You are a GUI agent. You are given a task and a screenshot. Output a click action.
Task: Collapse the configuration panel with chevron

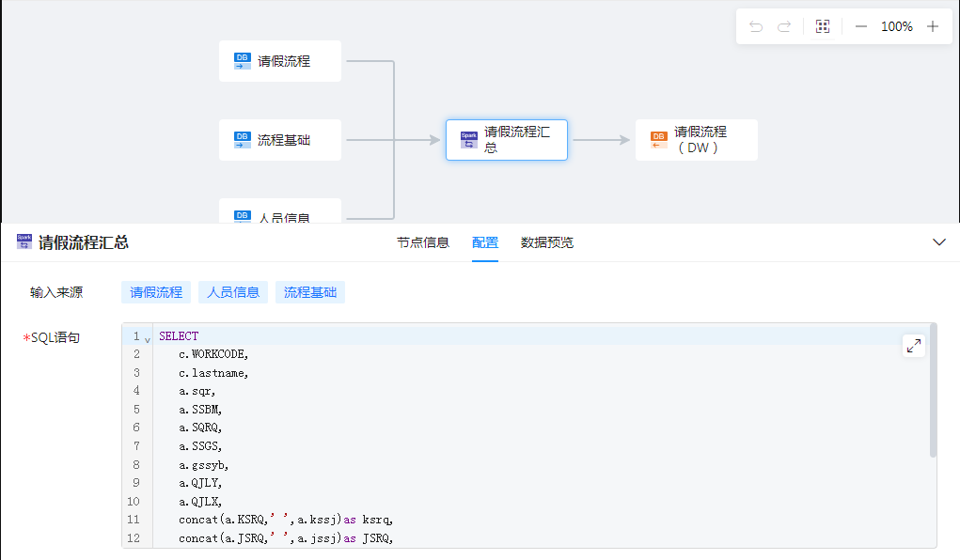click(x=938, y=242)
